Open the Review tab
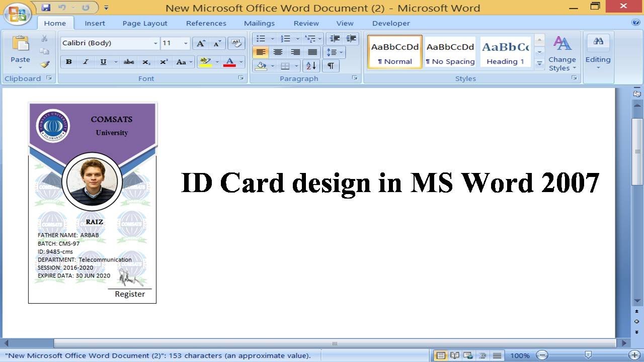The image size is (644, 362). 306,23
